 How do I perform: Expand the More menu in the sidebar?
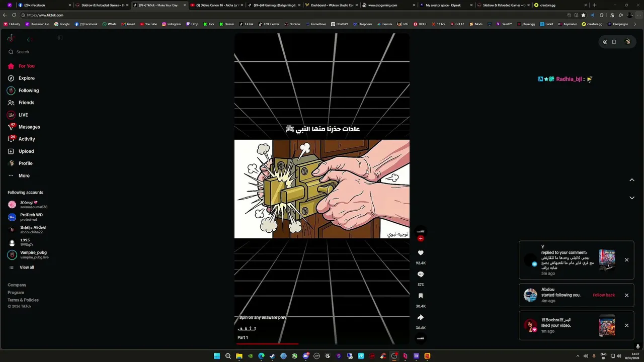[19, 175]
